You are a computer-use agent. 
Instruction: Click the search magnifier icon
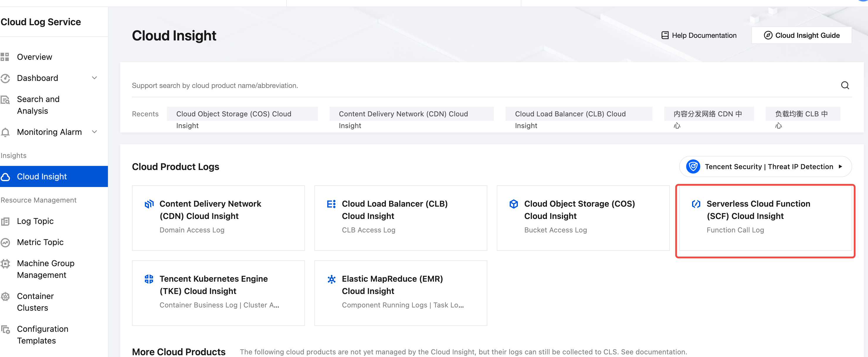click(845, 85)
